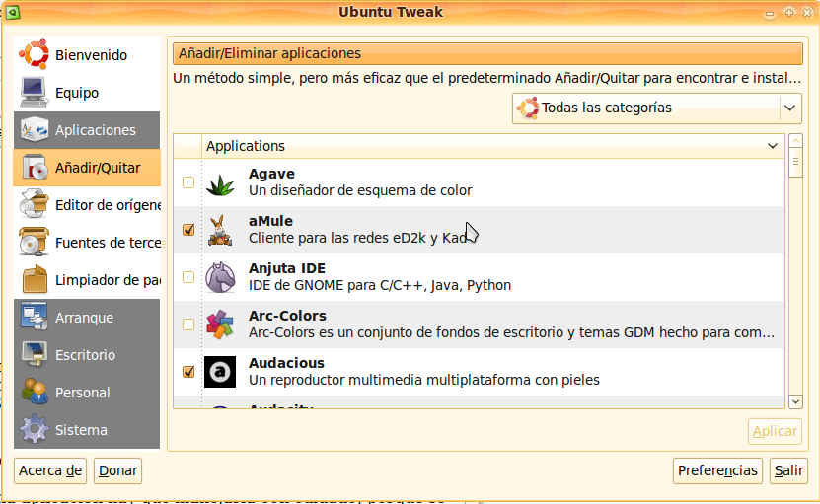
Task: Click the Salir button
Action: click(x=788, y=471)
